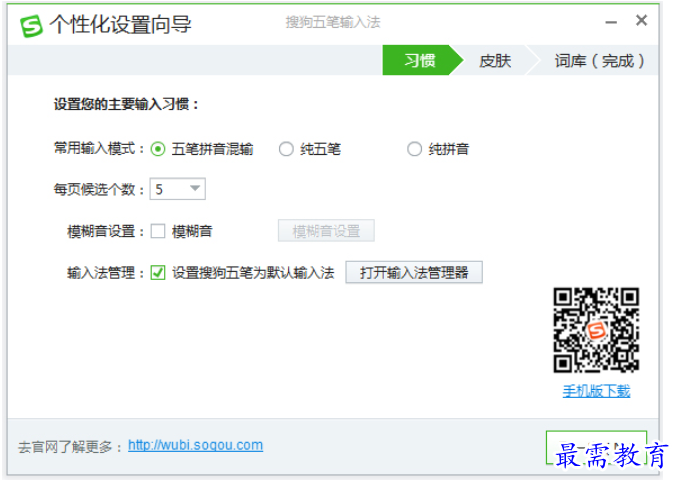Image resolution: width=677 pixels, height=487 pixels.
Task: Minimize the setup wizard window
Action: [x=611, y=22]
